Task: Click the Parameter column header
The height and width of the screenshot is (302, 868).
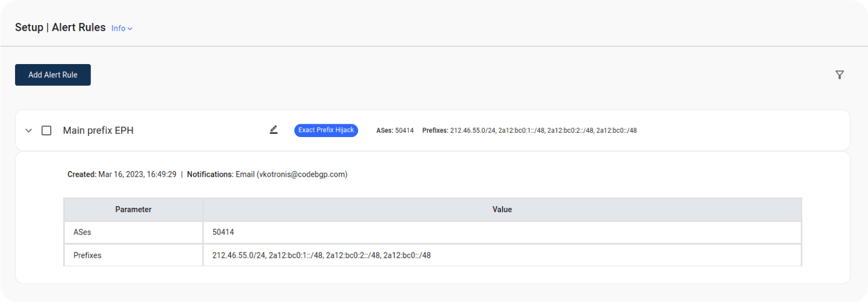Action: point(133,210)
